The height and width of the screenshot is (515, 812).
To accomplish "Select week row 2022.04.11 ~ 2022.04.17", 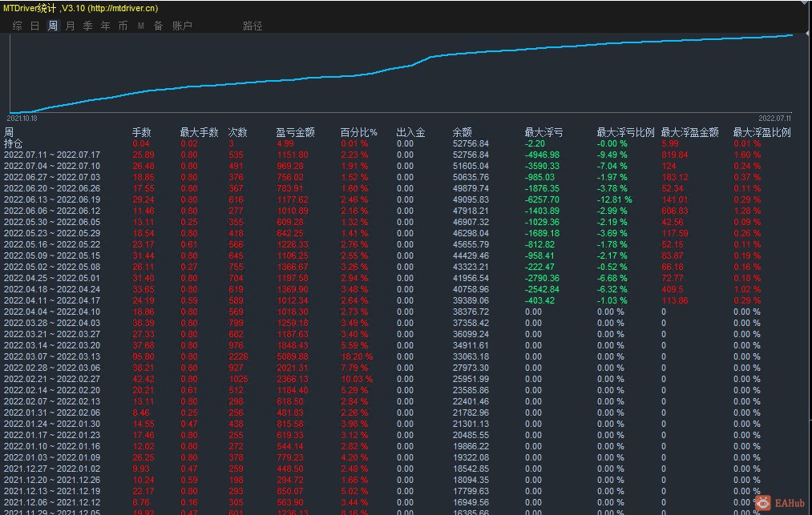I will (52, 300).
